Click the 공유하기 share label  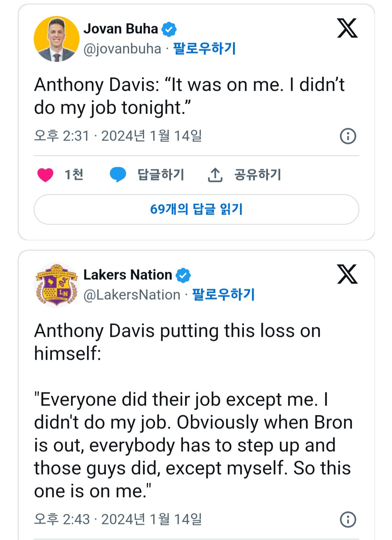(x=258, y=175)
